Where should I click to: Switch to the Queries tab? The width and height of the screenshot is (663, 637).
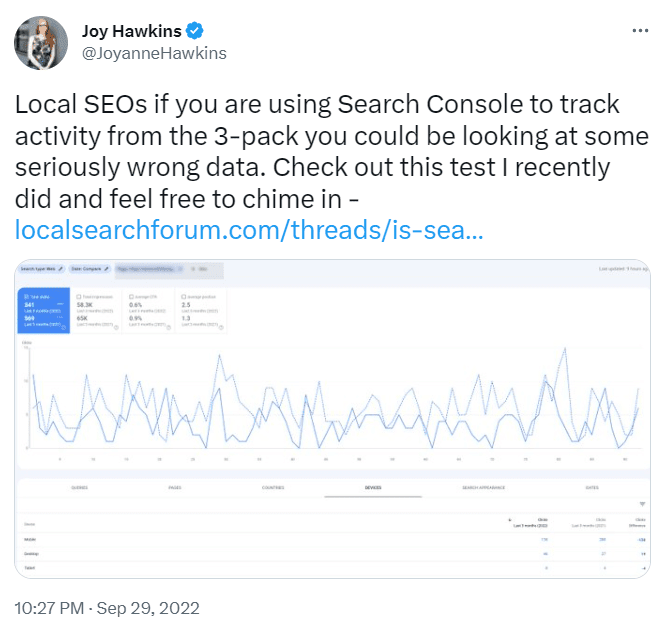pyautogui.click(x=79, y=488)
